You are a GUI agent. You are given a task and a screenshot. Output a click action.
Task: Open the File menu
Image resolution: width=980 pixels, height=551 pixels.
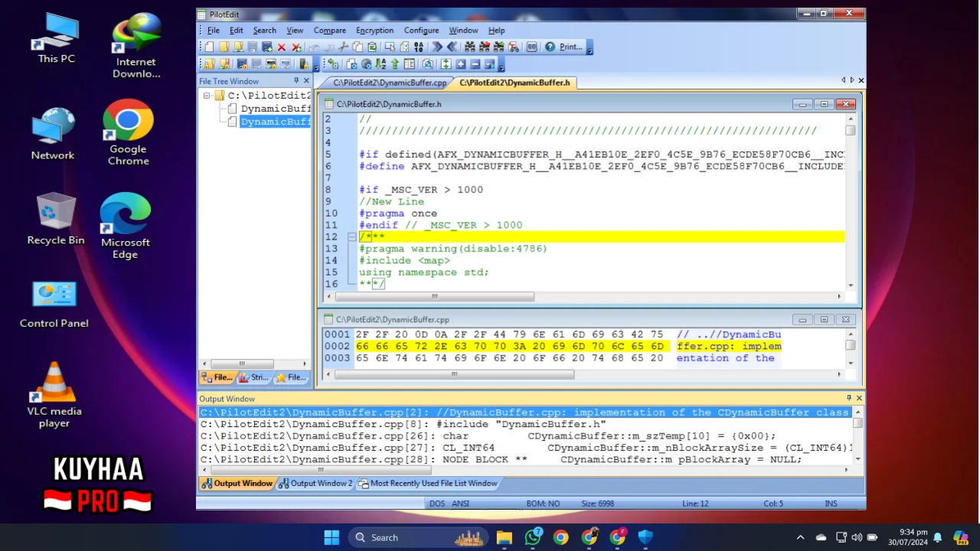[214, 30]
